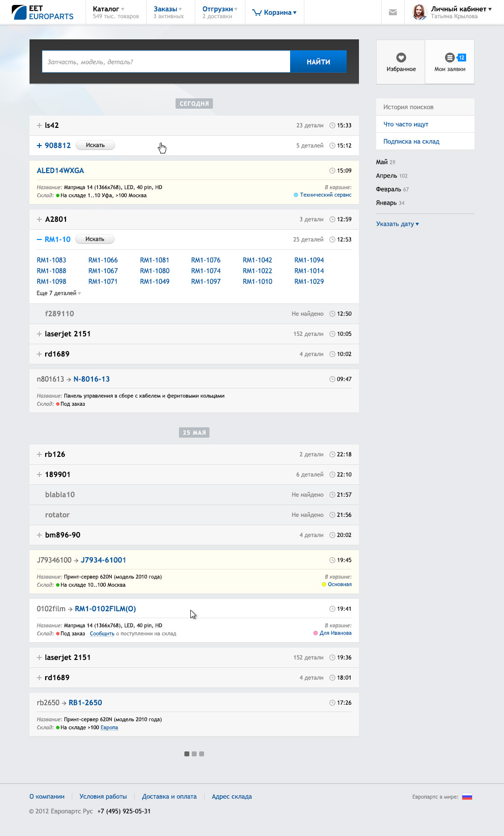
Task: Focus the part search input field
Action: [x=166, y=62]
